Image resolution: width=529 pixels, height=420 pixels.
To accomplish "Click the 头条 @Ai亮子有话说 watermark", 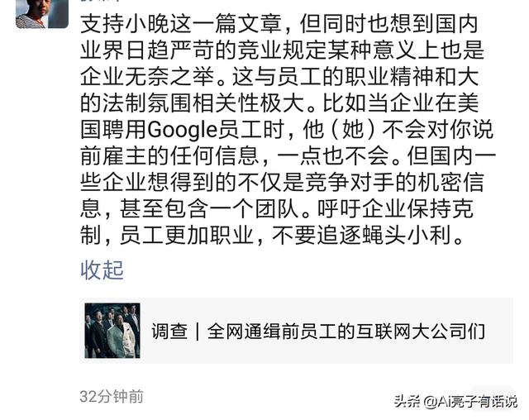I will (455, 402).
